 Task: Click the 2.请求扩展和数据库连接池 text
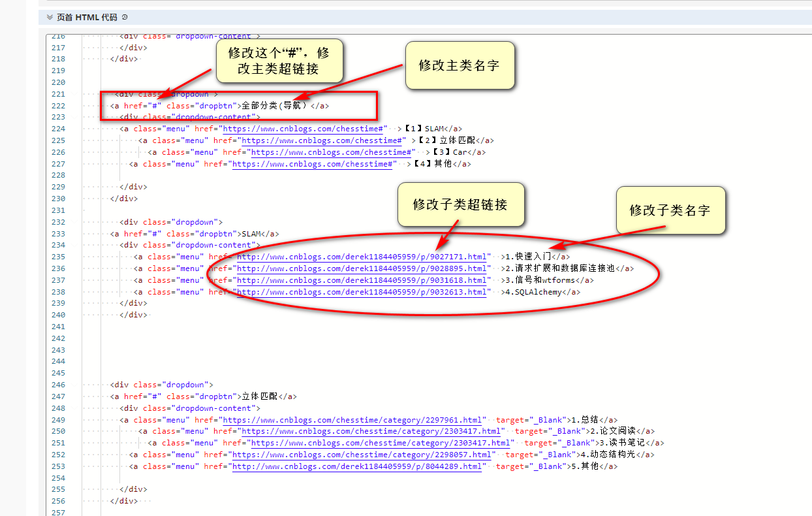pos(561,268)
